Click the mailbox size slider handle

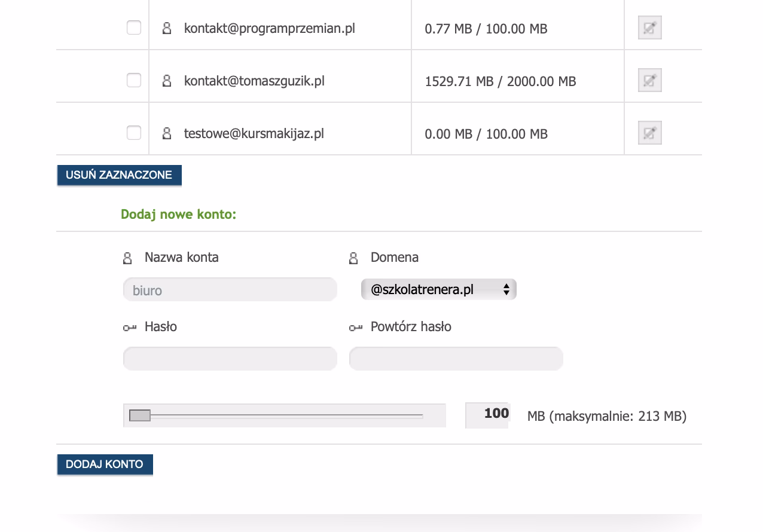(x=141, y=414)
